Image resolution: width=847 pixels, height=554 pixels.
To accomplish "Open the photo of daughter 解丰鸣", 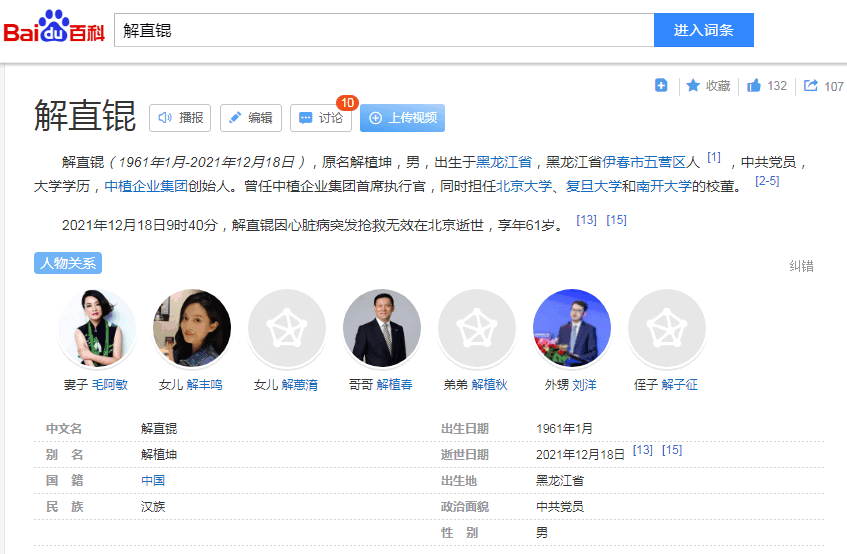I will (x=192, y=328).
